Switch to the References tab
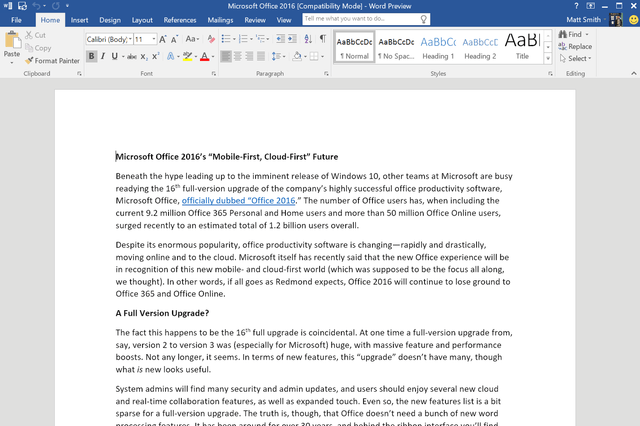The width and height of the screenshot is (640, 426). point(180,20)
